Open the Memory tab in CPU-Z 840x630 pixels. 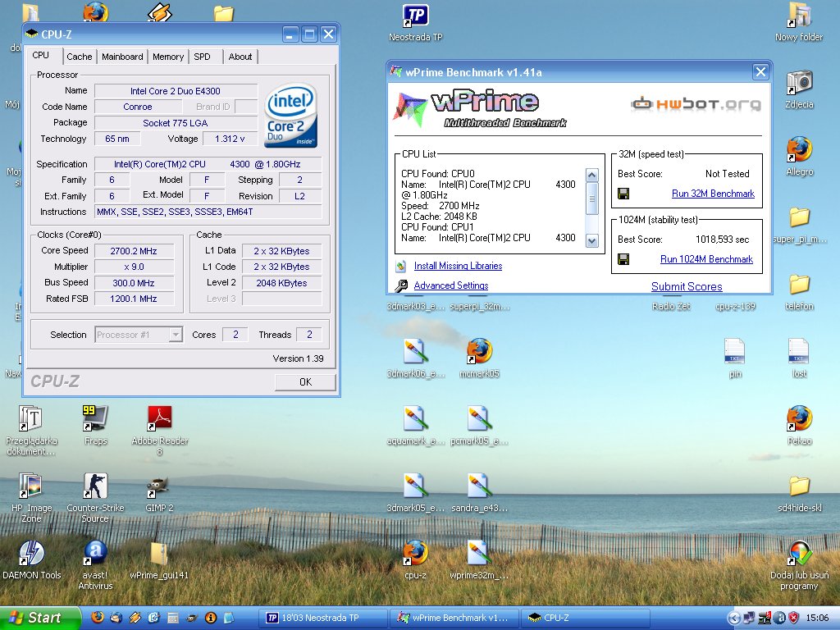[x=167, y=57]
